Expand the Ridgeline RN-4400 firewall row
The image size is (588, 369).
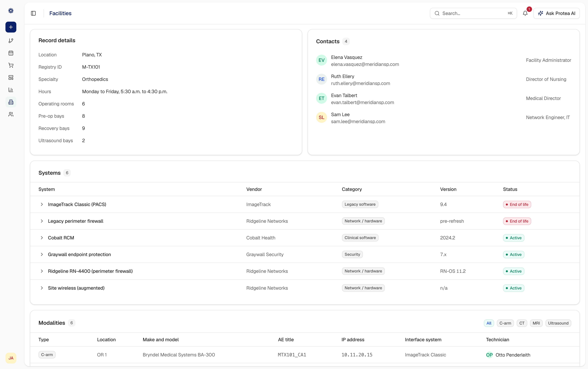pyautogui.click(x=42, y=271)
